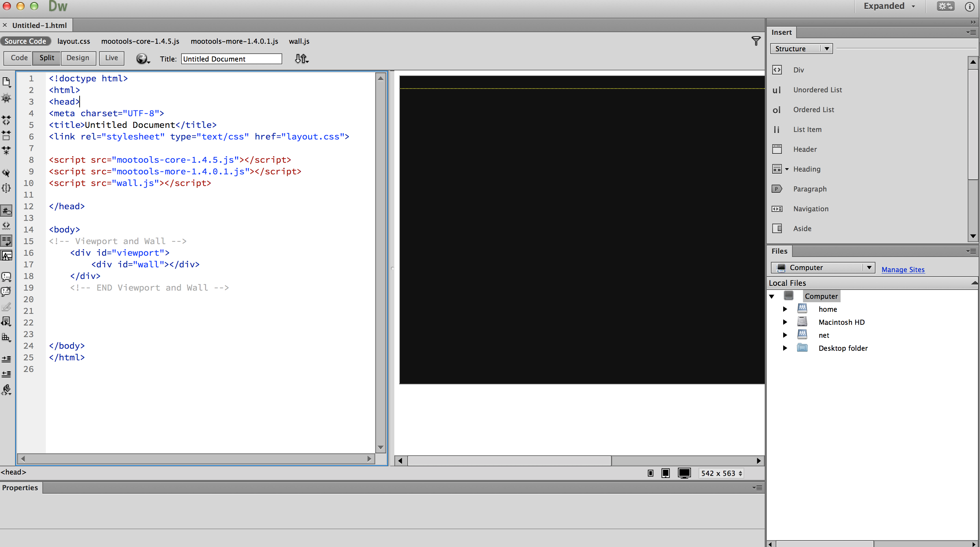Select the mobile size window button

click(x=651, y=473)
